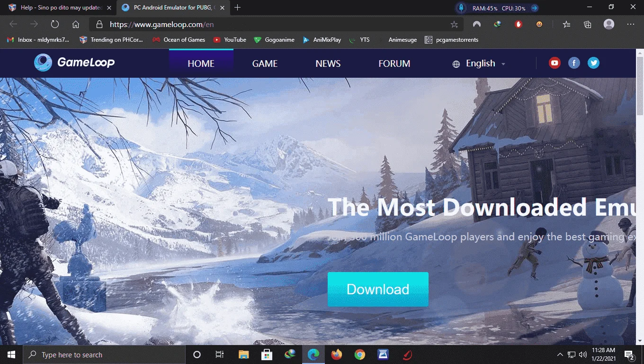The image size is (644, 364).
Task: Close the 'Help - Sino po dito' tab
Action: click(x=109, y=8)
